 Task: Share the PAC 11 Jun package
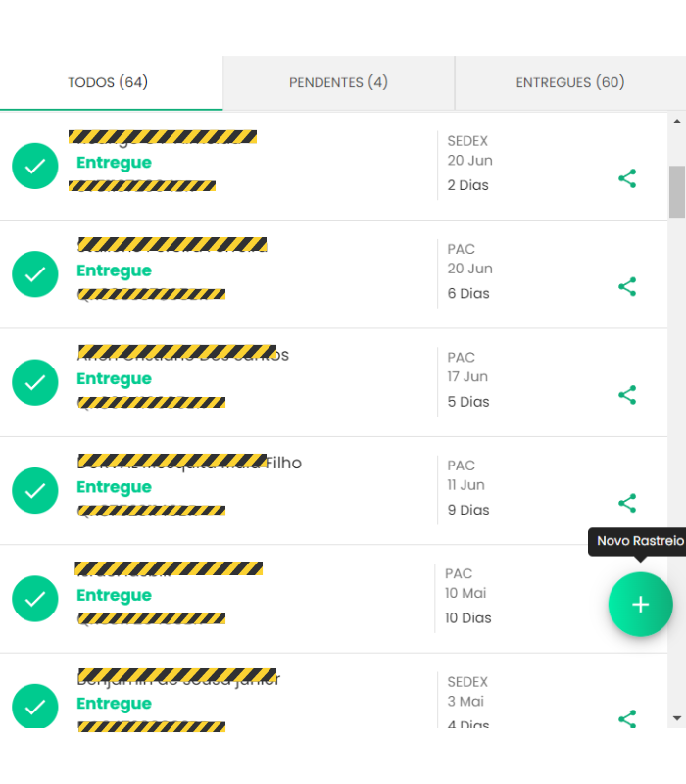pos(627,503)
